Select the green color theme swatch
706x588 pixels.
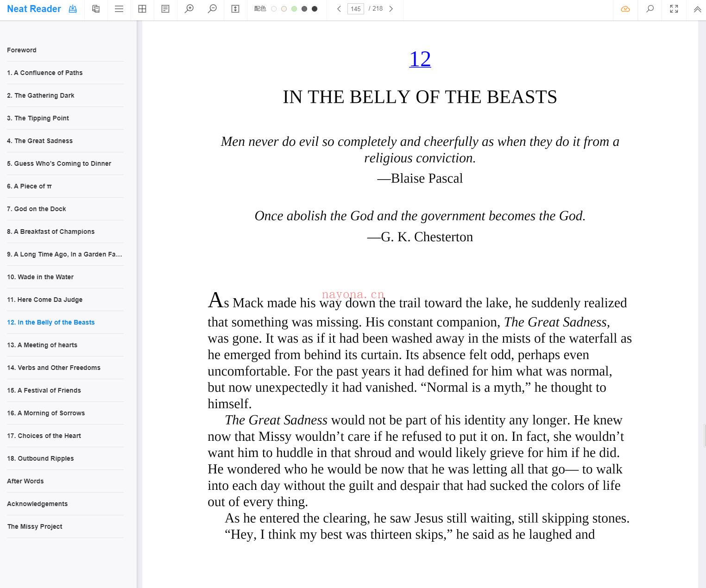(x=294, y=9)
